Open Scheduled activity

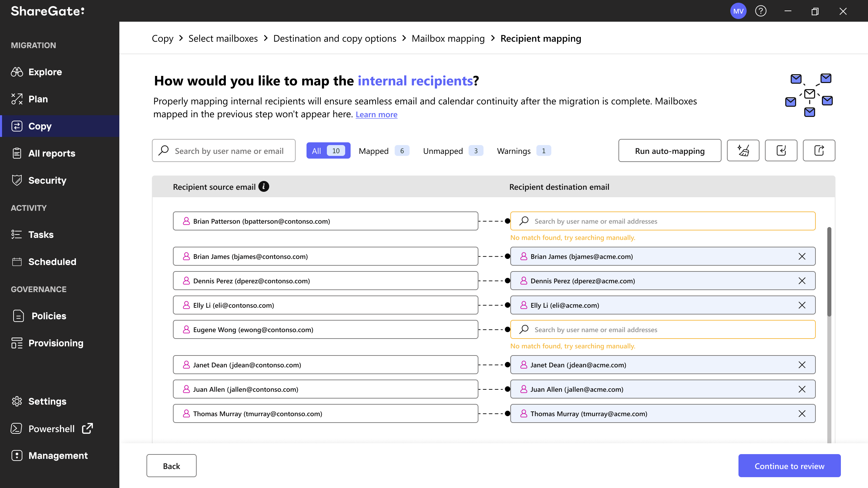pyautogui.click(x=44, y=262)
